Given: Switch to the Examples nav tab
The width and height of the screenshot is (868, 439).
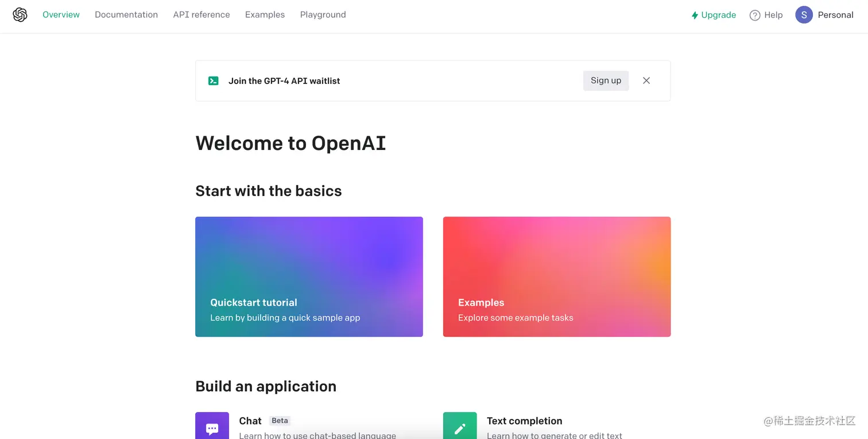Looking at the screenshot, I should tap(265, 15).
